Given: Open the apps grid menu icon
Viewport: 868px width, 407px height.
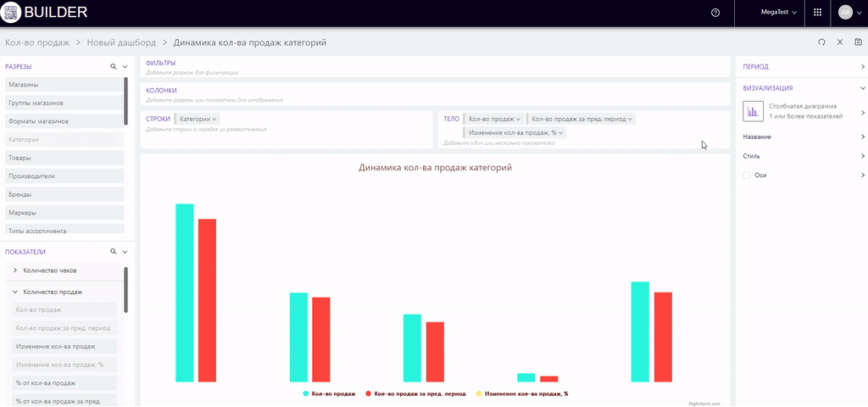Looking at the screenshot, I should (x=817, y=13).
